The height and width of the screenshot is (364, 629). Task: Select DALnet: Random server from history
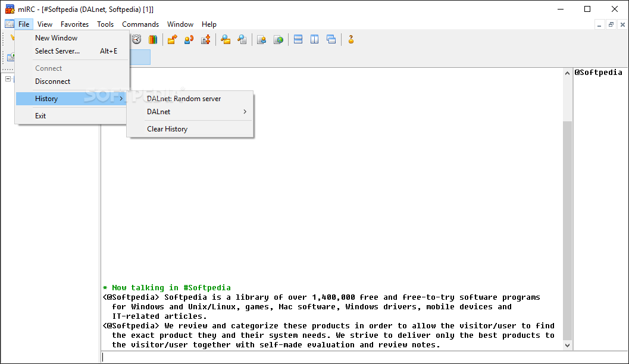(190, 99)
